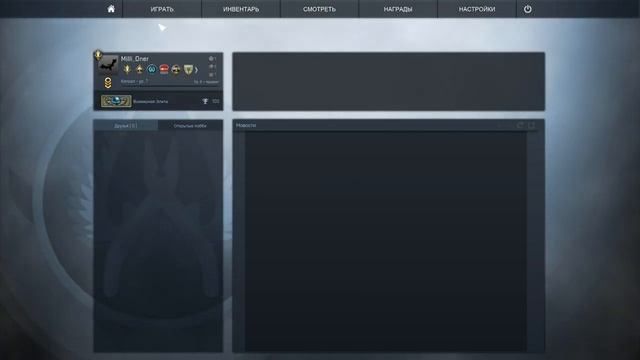Click the bottom commendation counter icon
The height and width of the screenshot is (360, 640).
click(x=211, y=75)
